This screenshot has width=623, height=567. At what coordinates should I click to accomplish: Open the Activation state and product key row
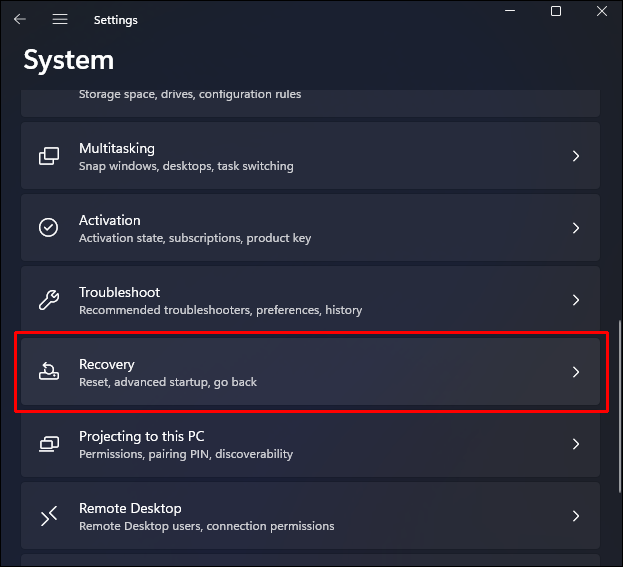pyautogui.click(x=300, y=228)
